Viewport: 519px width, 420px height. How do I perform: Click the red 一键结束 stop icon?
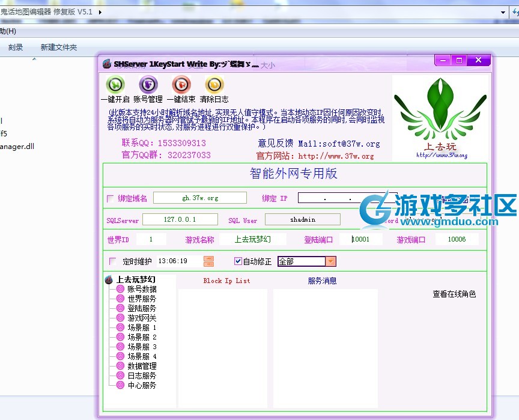pyautogui.click(x=181, y=85)
